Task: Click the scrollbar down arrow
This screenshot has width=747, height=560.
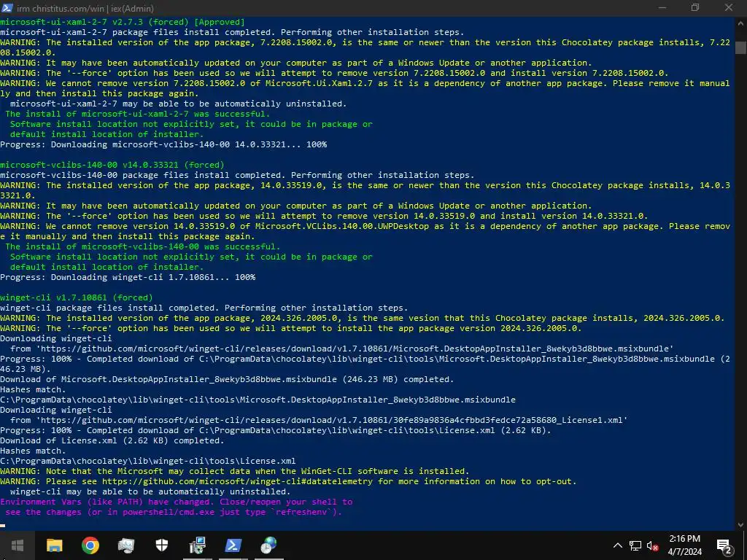Action: (x=740, y=525)
